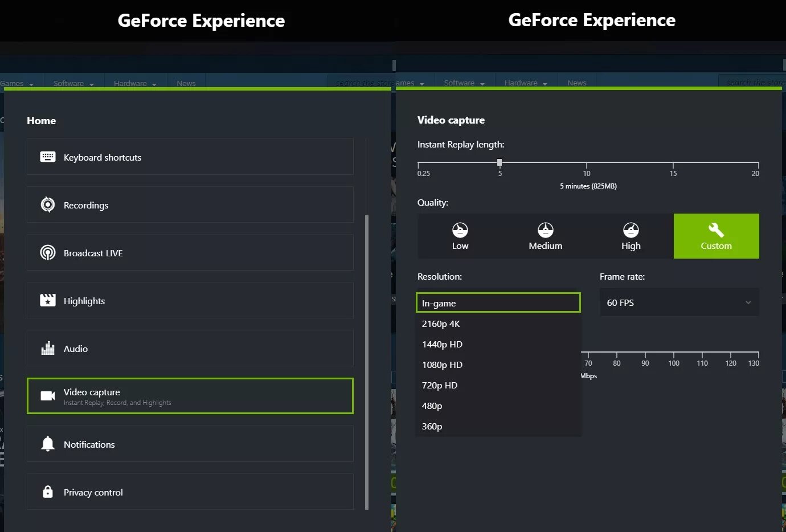Select High quality preset
The width and height of the screenshot is (786, 532).
pyautogui.click(x=631, y=236)
